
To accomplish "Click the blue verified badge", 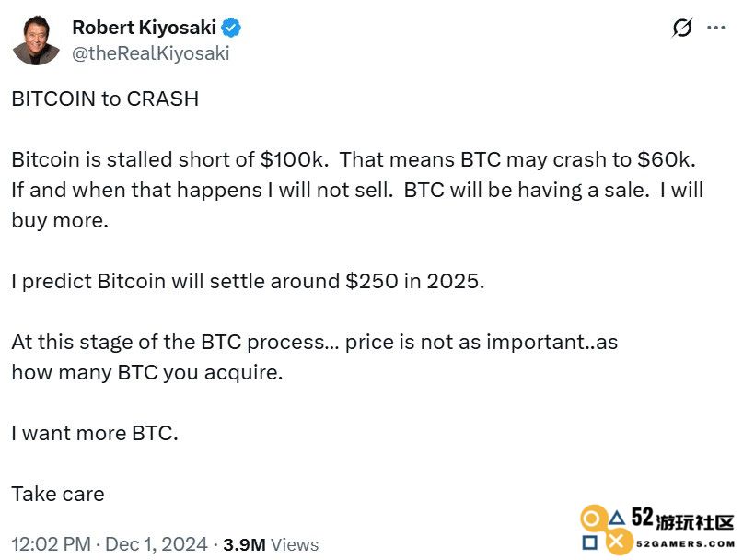I will (231, 28).
